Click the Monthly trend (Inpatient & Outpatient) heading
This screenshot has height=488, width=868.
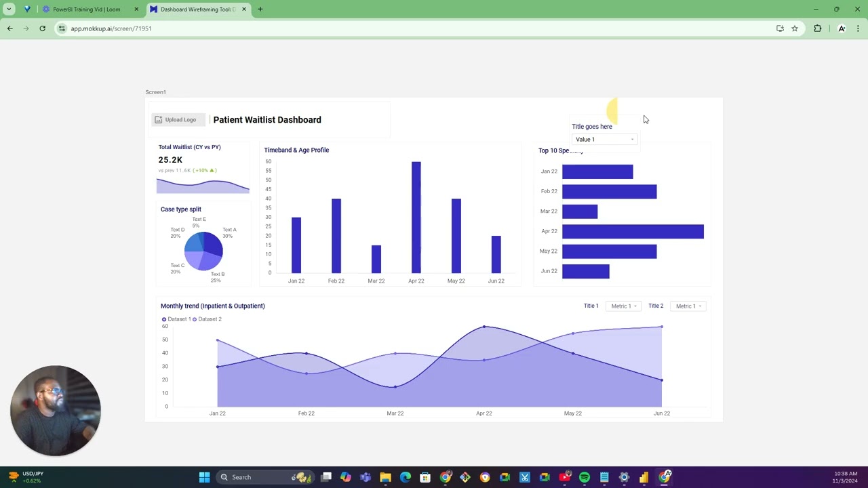tap(213, 306)
